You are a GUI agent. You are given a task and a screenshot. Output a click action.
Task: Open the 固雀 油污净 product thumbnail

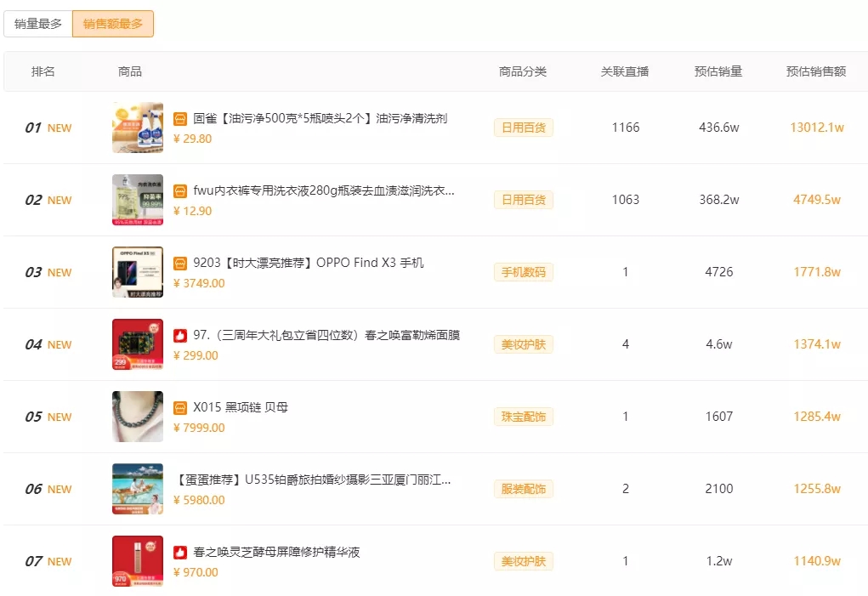tap(138, 128)
